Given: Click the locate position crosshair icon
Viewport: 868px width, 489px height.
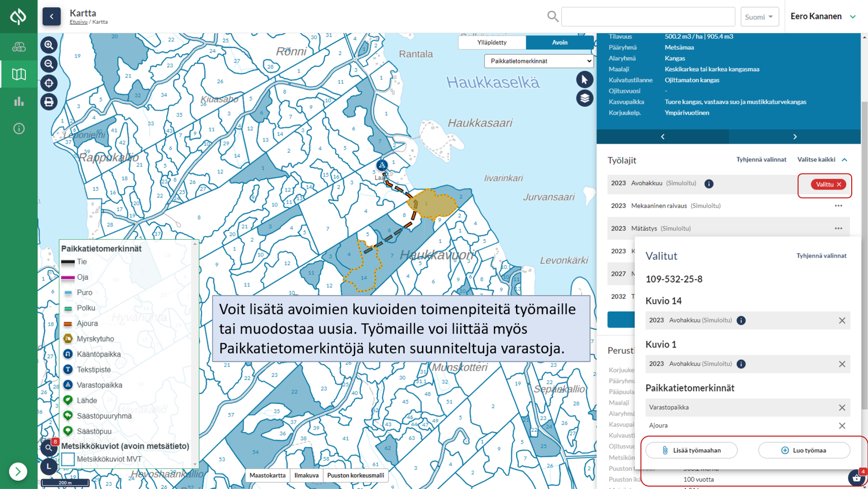Looking at the screenshot, I should 49,83.
